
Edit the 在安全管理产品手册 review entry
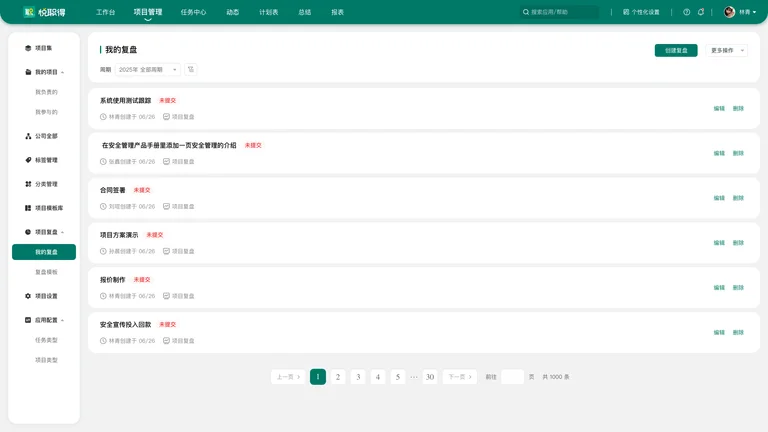pyautogui.click(x=719, y=153)
